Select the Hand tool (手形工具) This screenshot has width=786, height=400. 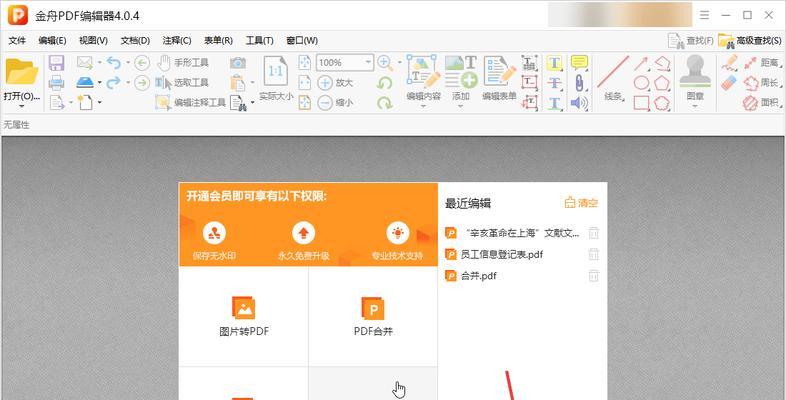coord(182,63)
